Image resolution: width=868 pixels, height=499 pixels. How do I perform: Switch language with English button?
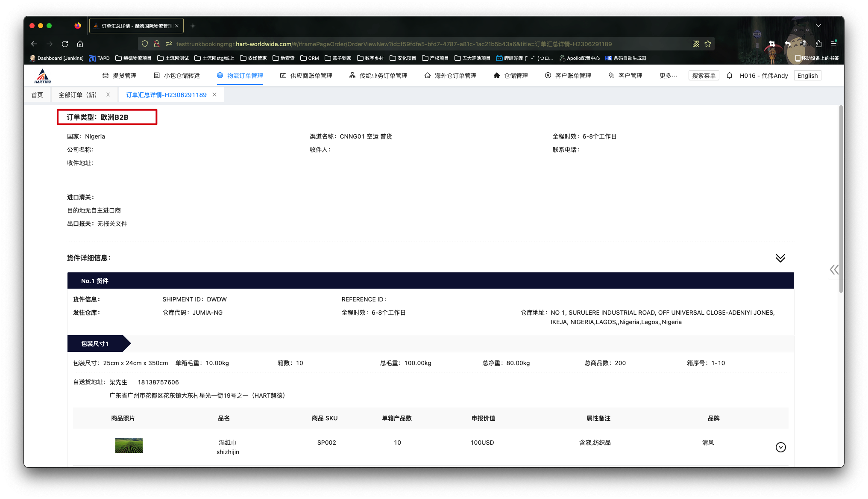click(x=807, y=76)
